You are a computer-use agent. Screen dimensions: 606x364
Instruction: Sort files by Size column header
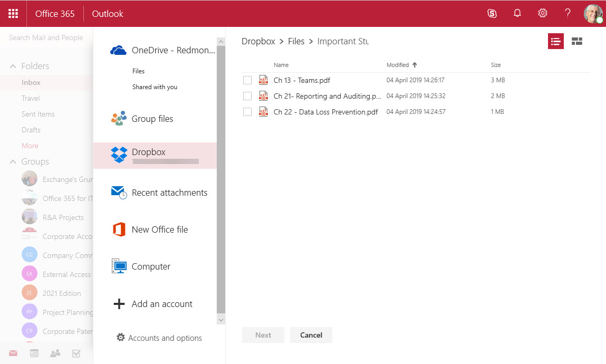(x=496, y=65)
